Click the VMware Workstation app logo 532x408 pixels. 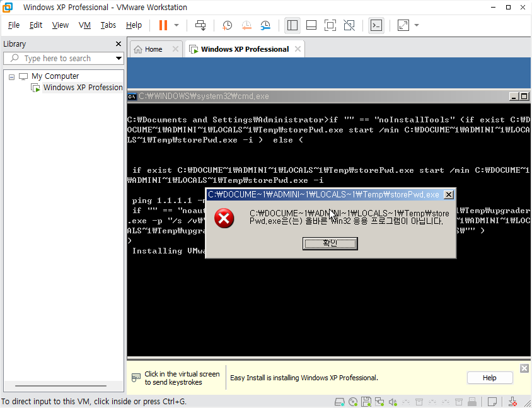[8, 7]
